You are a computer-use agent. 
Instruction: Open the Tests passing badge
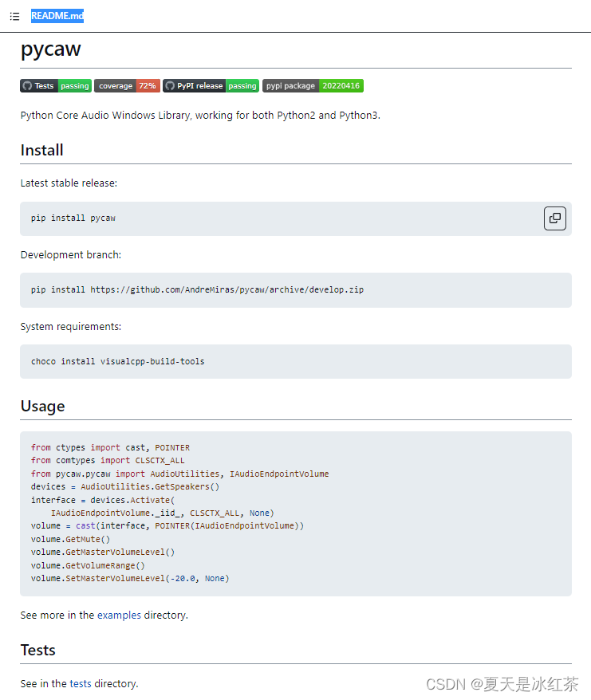pyautogui.click(x=56, y=86)
